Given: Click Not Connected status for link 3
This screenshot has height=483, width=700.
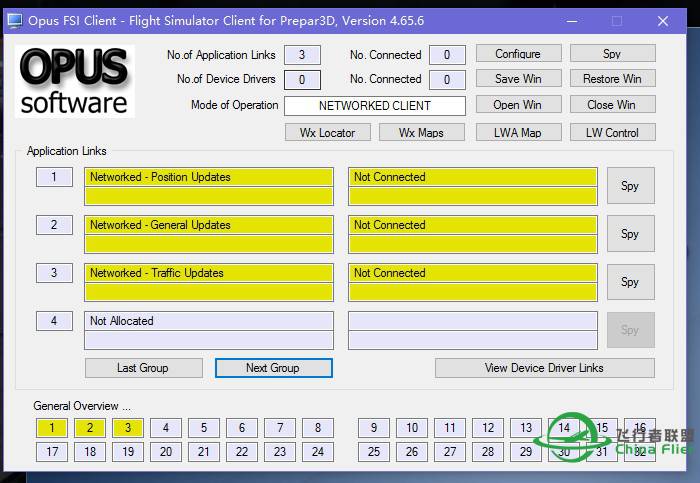Looking at the screenshot, I should coord(473,273).
